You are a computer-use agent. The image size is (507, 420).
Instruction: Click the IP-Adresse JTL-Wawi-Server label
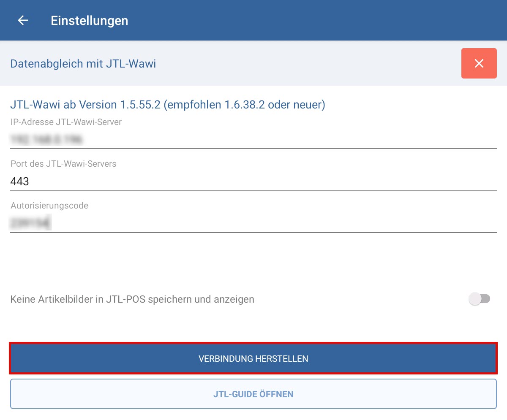coord(66,122)
